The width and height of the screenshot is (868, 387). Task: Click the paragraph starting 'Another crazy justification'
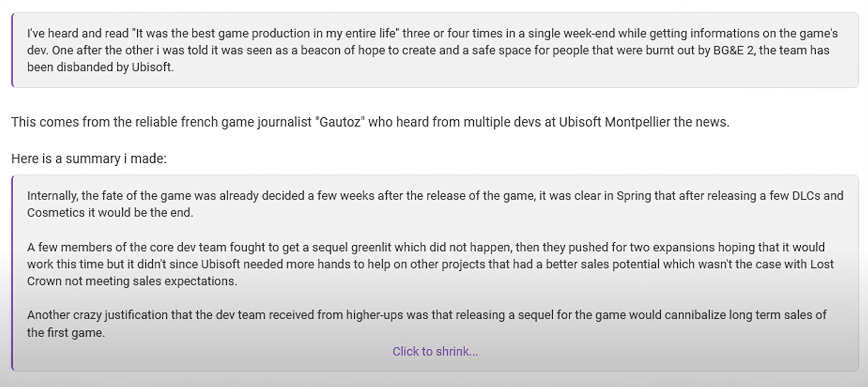[427, 324]
